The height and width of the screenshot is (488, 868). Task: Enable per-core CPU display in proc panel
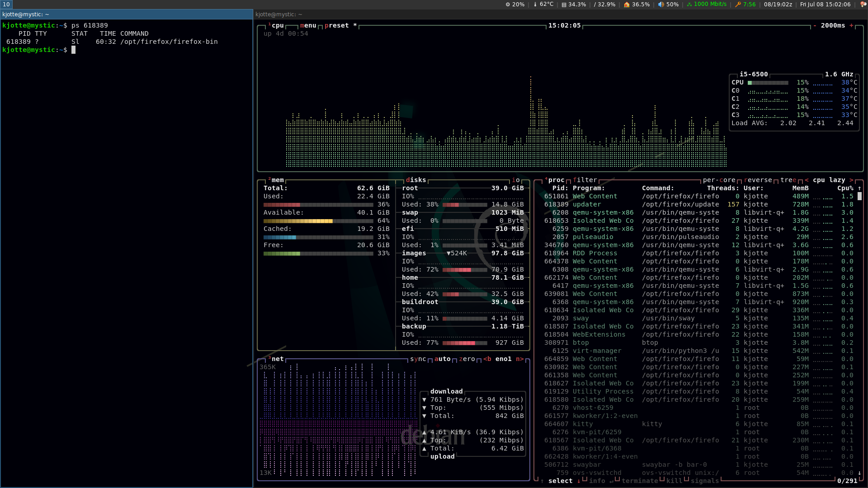tap(719, 180)
